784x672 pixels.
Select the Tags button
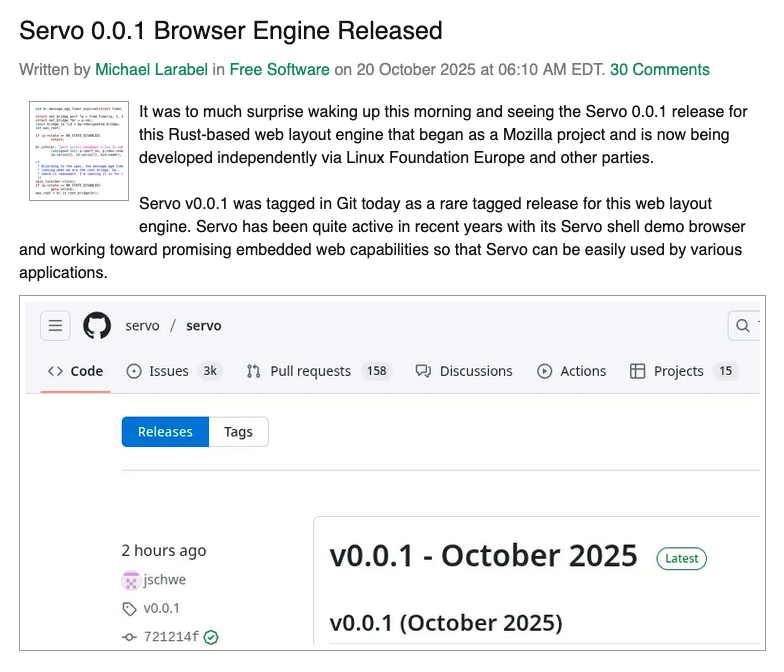point(238,432)
